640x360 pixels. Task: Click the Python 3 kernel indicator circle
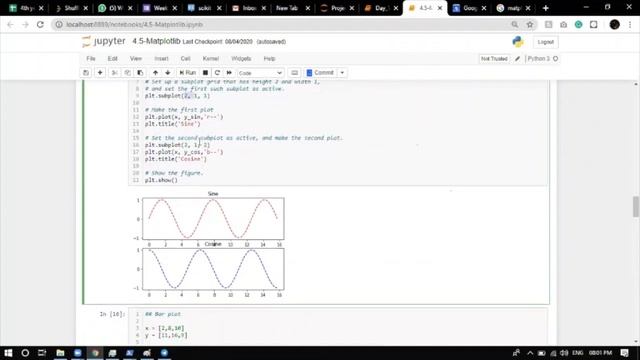click(556, 59)
